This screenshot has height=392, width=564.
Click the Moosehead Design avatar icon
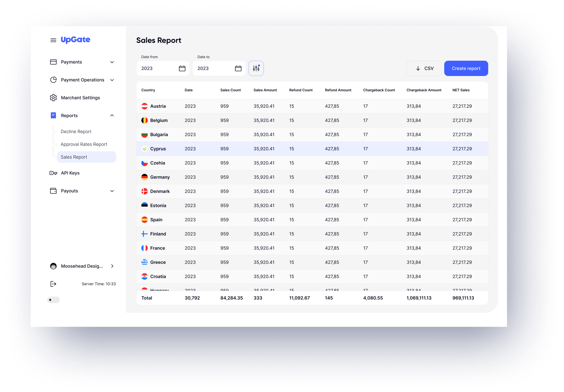click(x=53, y=266)
